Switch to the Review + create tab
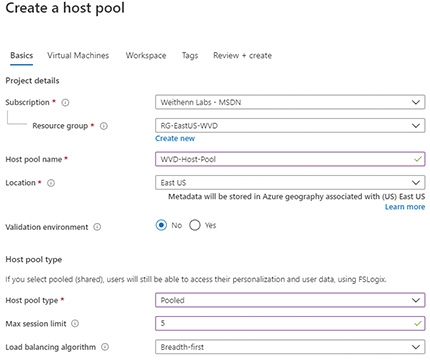The height and width of the screenshot is (360, 430). coord(242,55)
